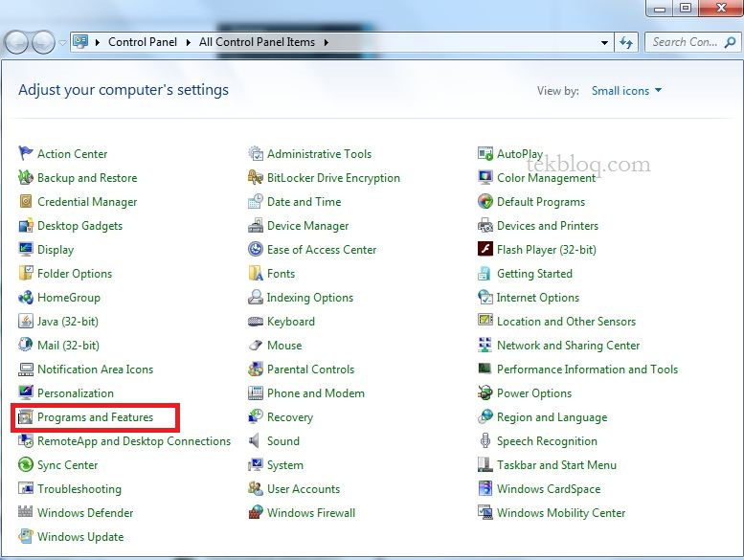The height and width of the screenshot is (560, 744).
Task: Open the Windows Mobility Center link
Action: click(x=561, y=512)
